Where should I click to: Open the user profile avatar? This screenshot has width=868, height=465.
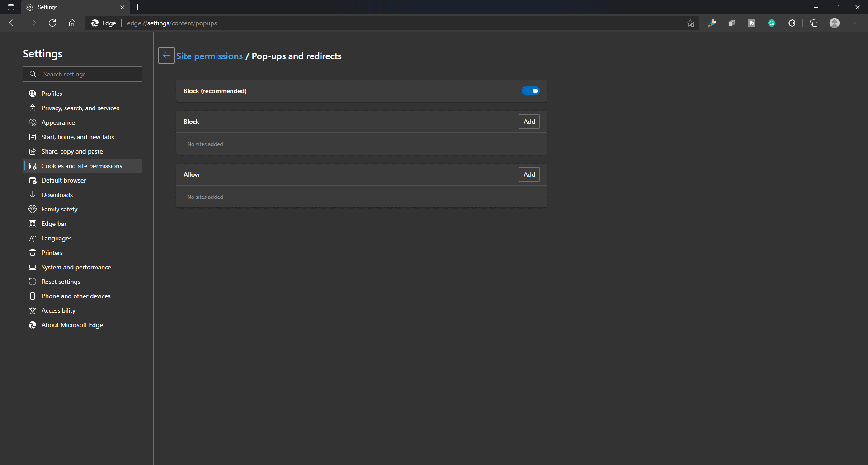point(835,23)
